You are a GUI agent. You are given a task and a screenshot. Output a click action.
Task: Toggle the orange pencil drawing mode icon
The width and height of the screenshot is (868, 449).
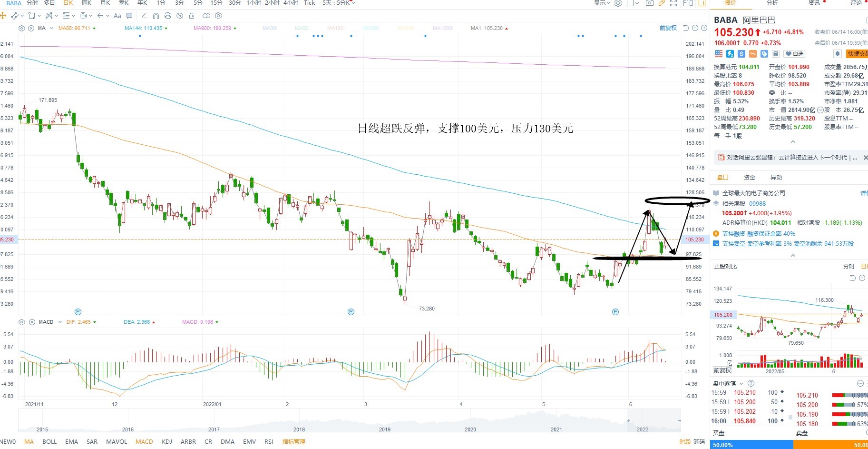click(662, 3)
